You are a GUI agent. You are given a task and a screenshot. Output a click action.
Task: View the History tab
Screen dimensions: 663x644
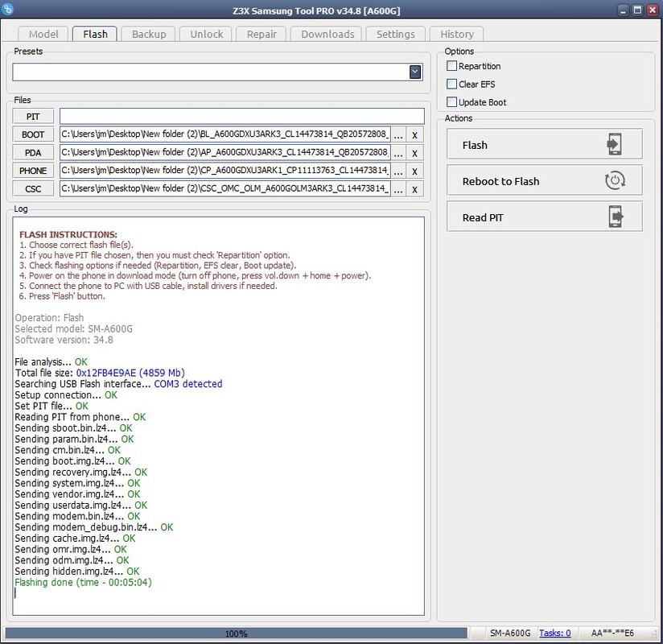point(457,34)
